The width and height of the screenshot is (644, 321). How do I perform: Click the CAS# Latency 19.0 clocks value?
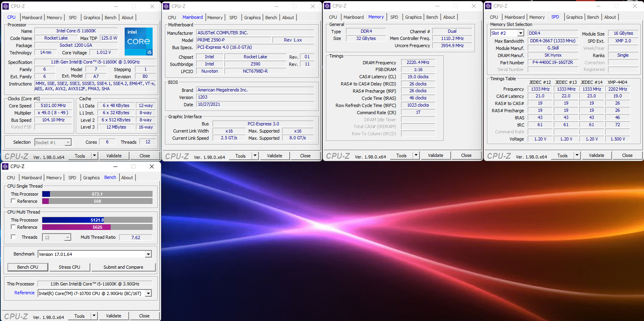(x=418, y=77)
